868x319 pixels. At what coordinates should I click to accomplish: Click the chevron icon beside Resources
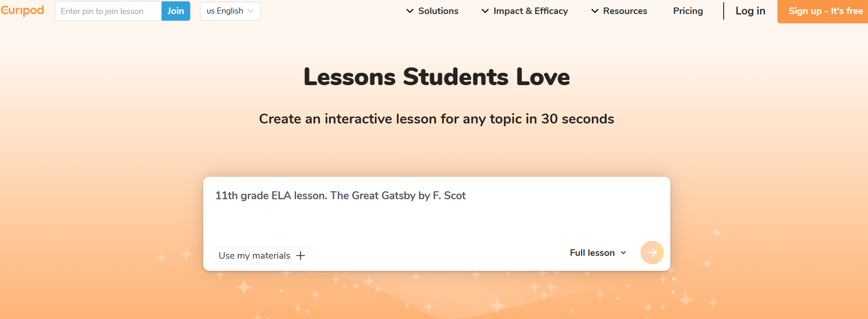[x=595, y=11]
